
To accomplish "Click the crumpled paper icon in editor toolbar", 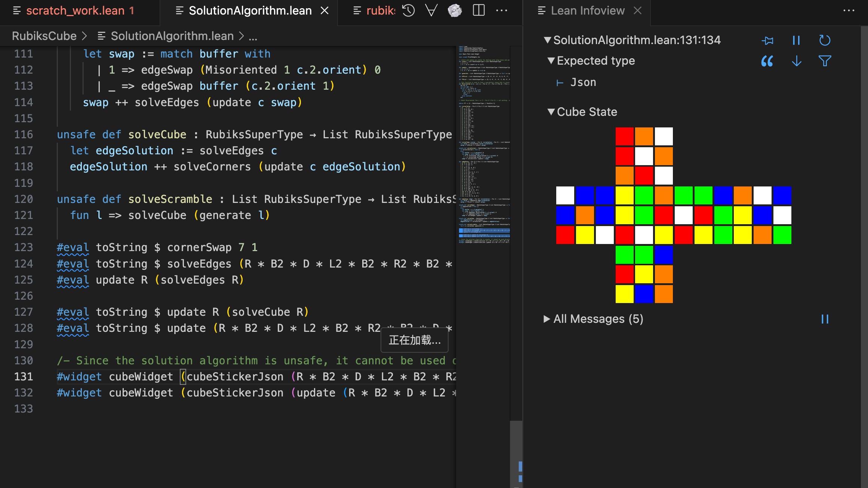I will pos(455,10).
